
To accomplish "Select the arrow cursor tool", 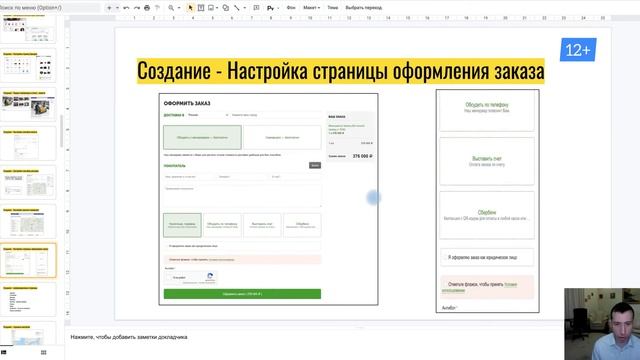I will click(x=190, y=8).
